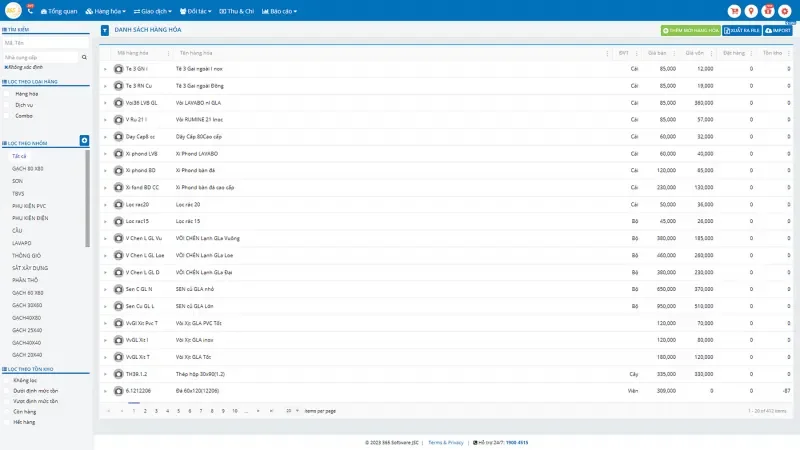800x450 pixels.
Task: Click the Mã, Tên search field
Action: click(45, 43)
